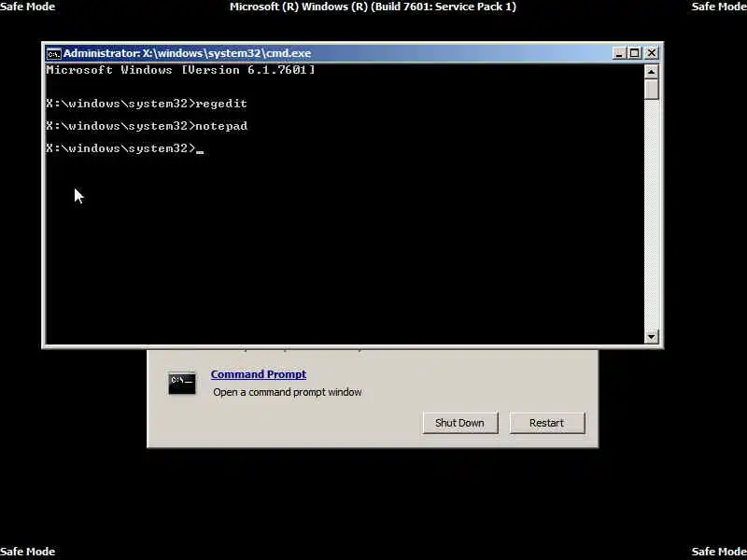The width and height of the screenshot is (747, 560).
Task: Click the 'Open a command prompt window' description
Action: tap(288, 392)
